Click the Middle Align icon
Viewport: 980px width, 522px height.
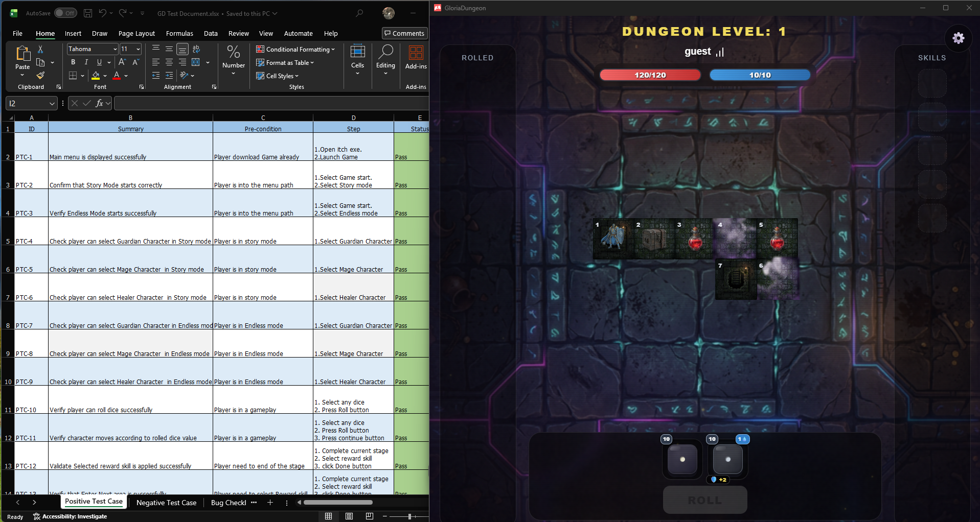click(169, 49)
